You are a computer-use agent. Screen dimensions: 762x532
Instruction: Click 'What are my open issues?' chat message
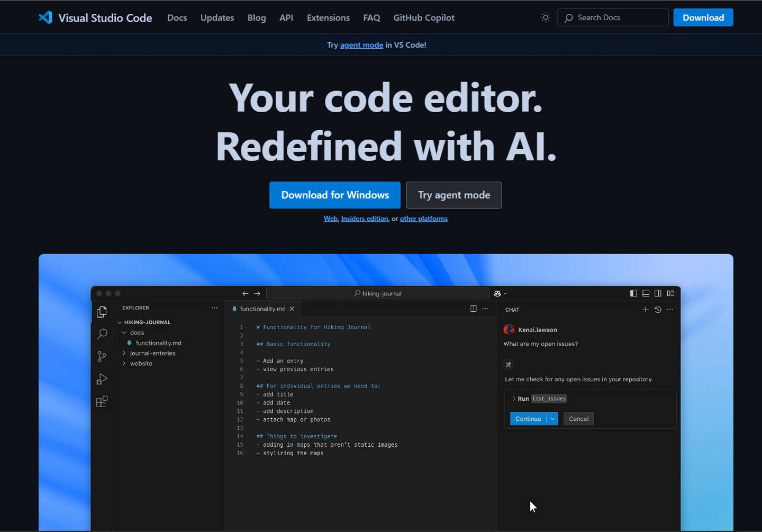(x=541, y=344)
